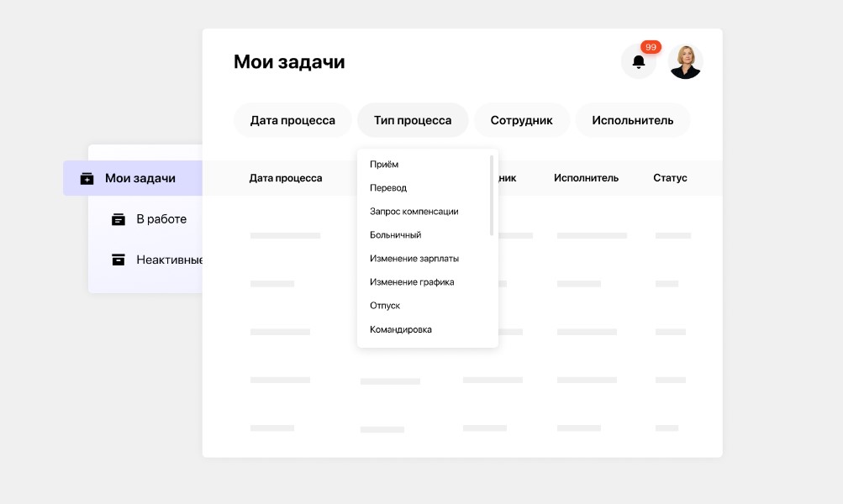Image resolution: width=843 pixels, height=504 pixels.
Task: Open the Дата процесса filter
Action: [292, 120]
